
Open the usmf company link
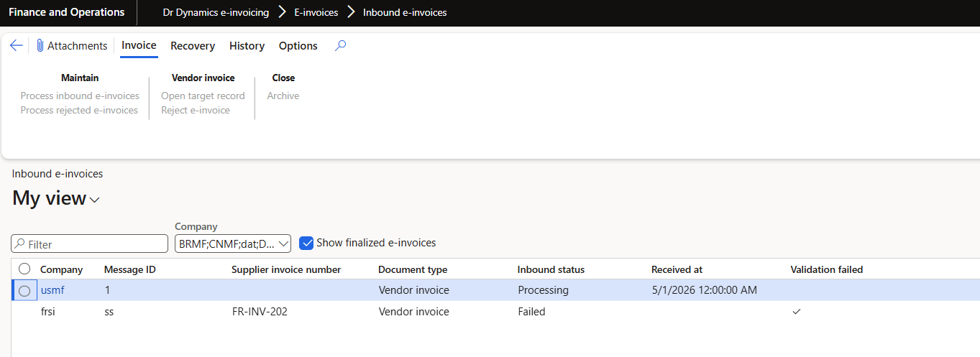[x=52, y=290]
